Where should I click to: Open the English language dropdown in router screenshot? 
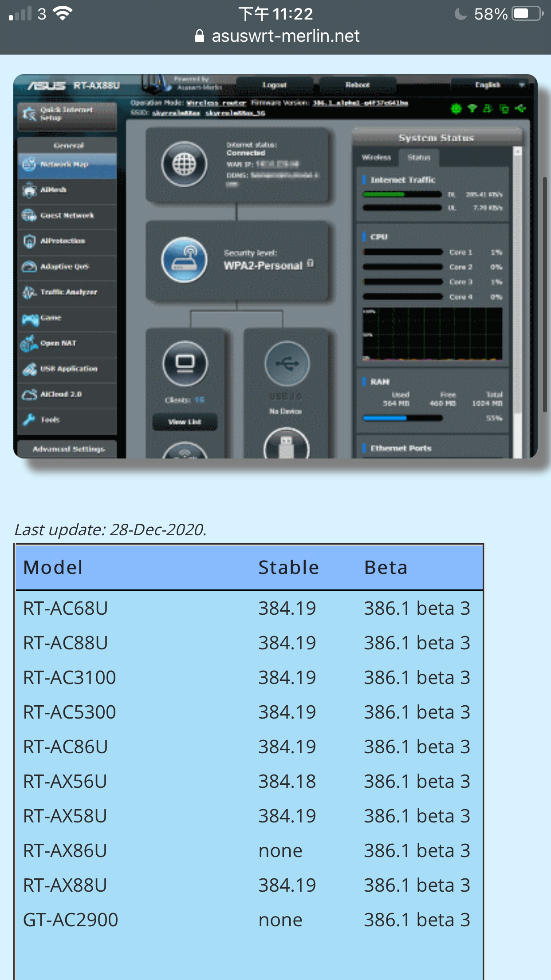tap(490, 84)
